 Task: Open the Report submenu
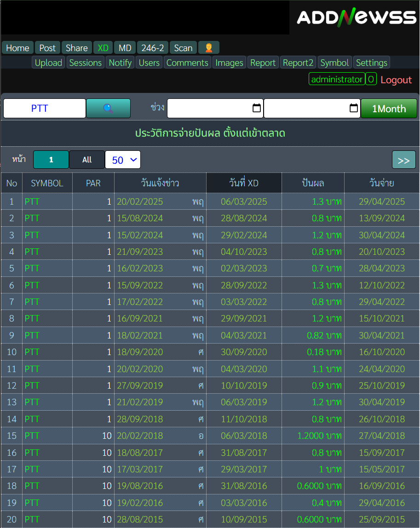point(263,63)
